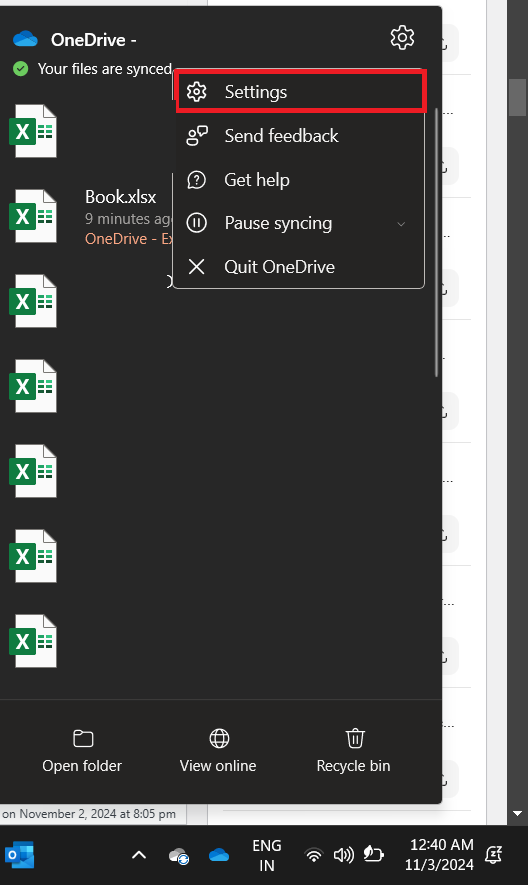528x885 pixels.
Task: Click the '9 minutes ago' timestamp text
Action: pyautogui.click(x=128, y=218)
